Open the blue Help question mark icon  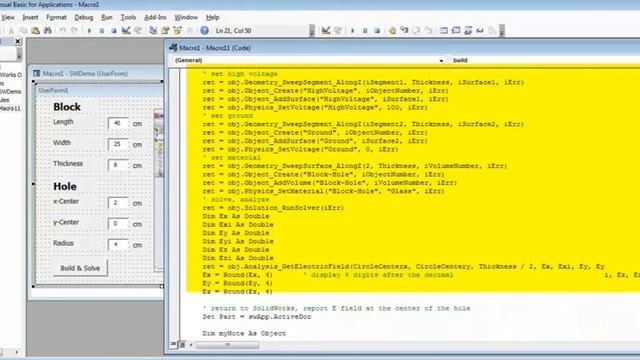click(204, 31)
